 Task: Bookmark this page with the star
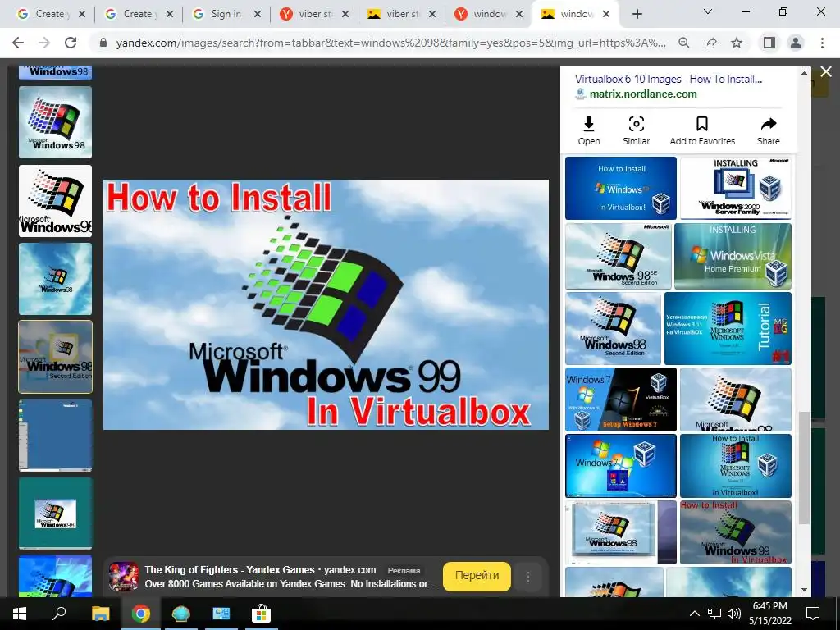click(737, 43)
